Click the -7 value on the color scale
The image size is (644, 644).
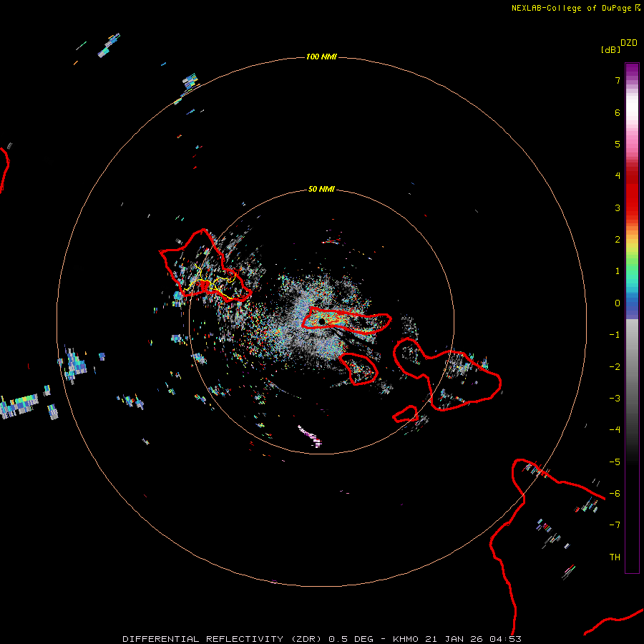point(615,525)
